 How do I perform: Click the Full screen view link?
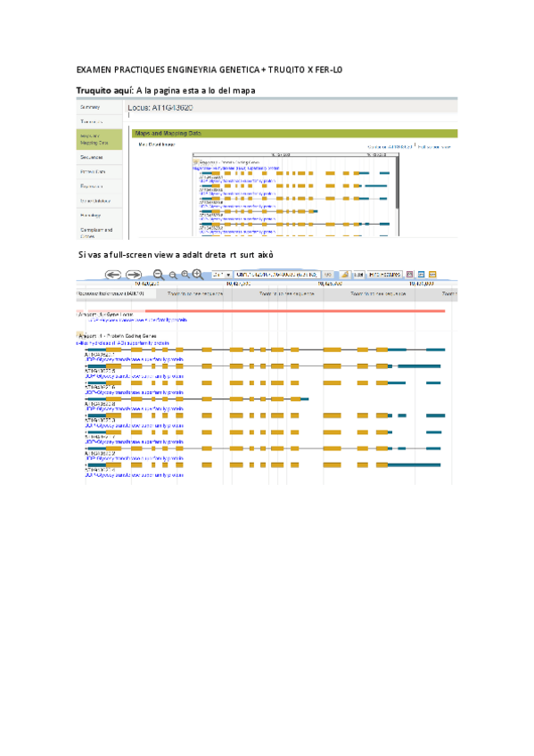[434, 146]
